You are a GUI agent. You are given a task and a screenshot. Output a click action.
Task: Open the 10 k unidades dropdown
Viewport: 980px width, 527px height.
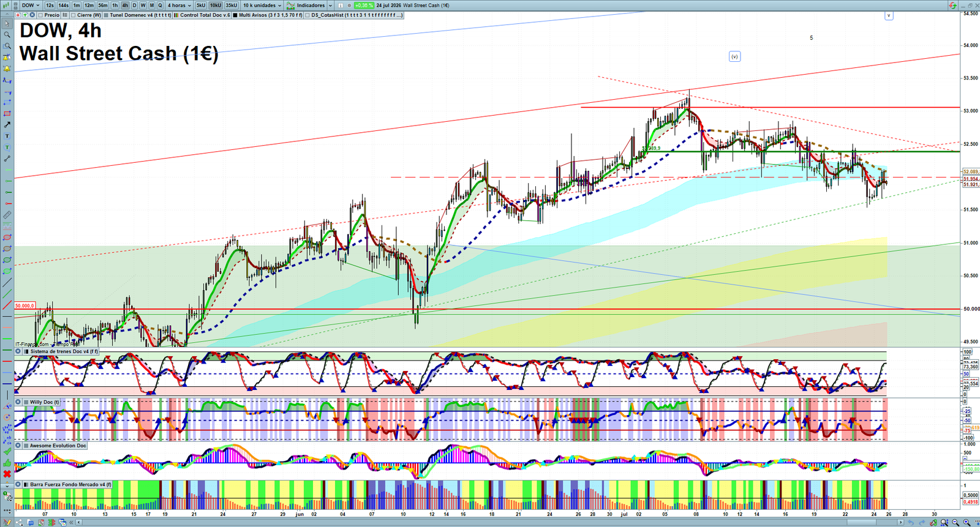[262, 6]
